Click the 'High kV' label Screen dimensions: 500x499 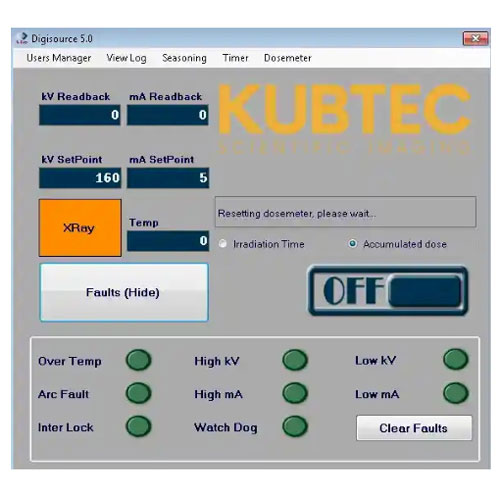pyautogui.click(x=217, y=361)
